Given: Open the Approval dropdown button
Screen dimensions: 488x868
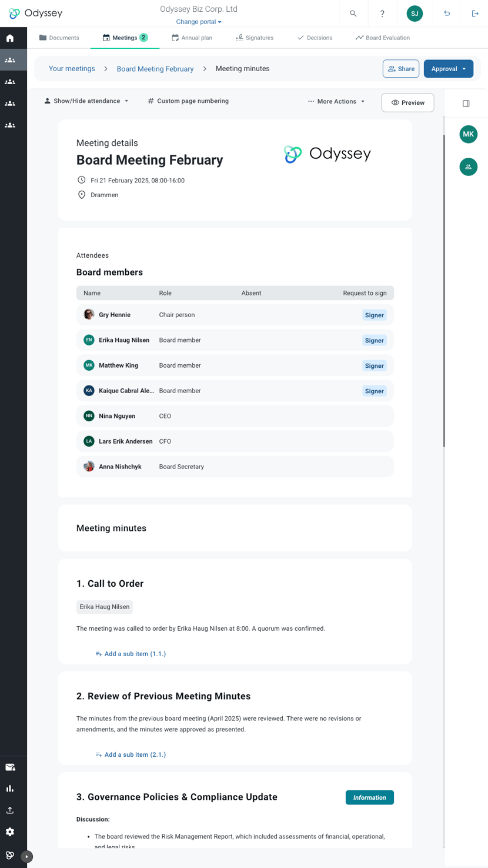Looking at the screenshot, I should (449, 69).
